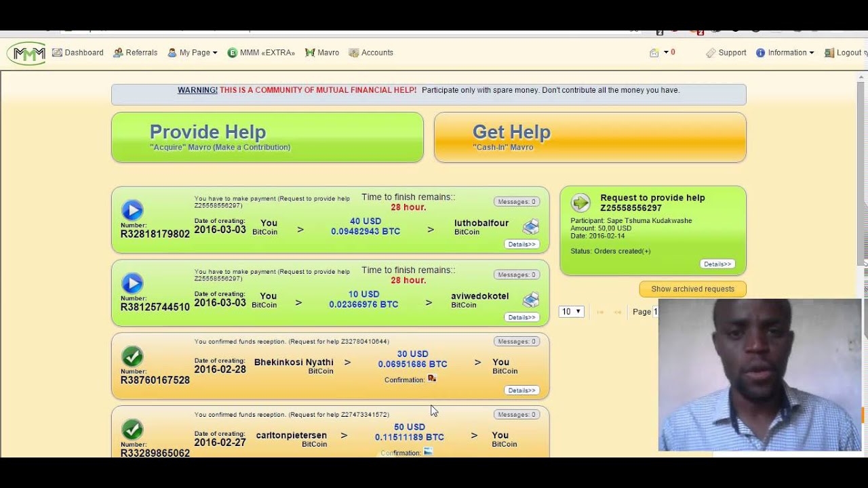Click the Logout door icon
The image size is (868, 488).
(x=829, y=53)
